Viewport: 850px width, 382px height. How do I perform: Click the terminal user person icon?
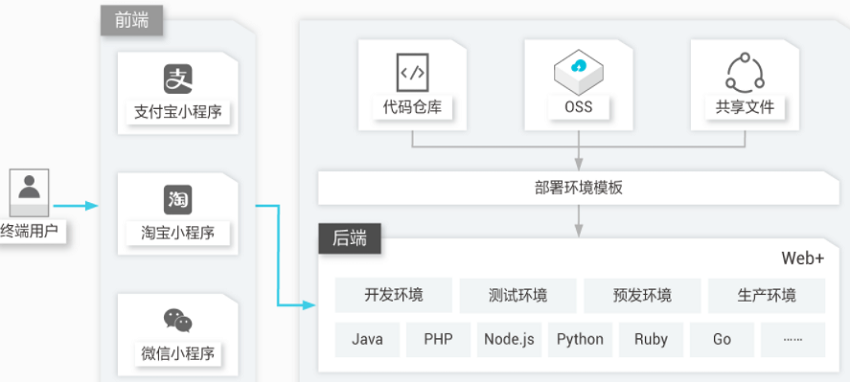[x=29, y=193]
